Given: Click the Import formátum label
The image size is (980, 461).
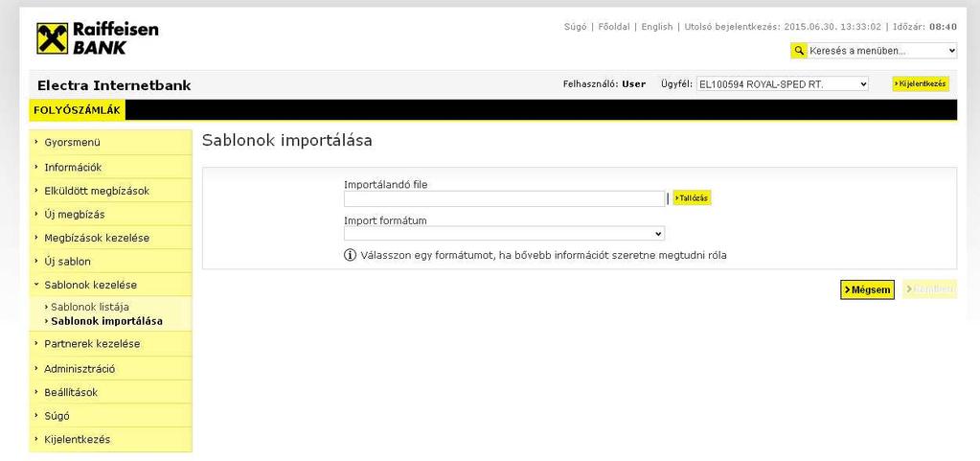Looking at the screenshot, I should pyautogui.click(x=385, y=220).
